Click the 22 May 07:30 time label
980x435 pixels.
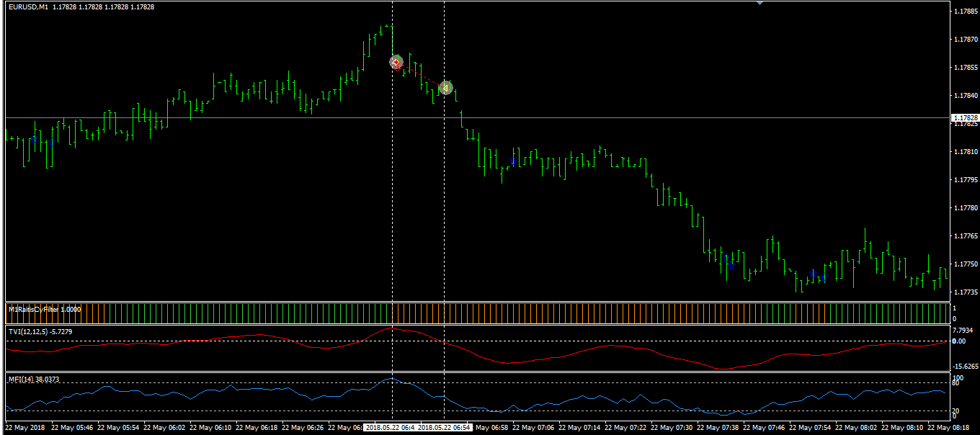click(671, 428)
